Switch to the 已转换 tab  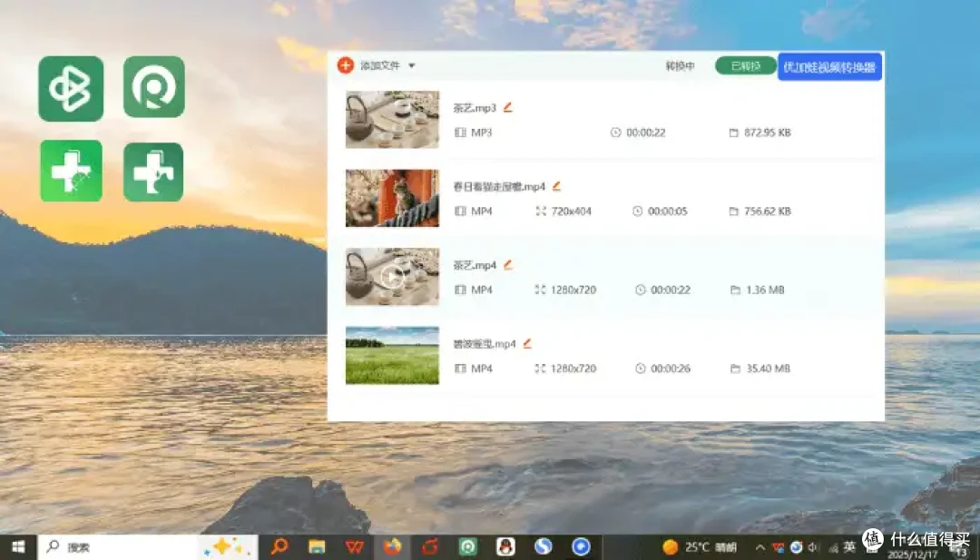pyautogui.click(x=746, y=65)
